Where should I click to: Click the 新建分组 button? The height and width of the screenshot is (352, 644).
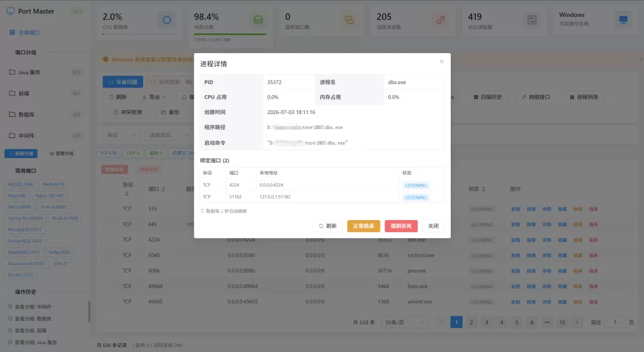21,153
